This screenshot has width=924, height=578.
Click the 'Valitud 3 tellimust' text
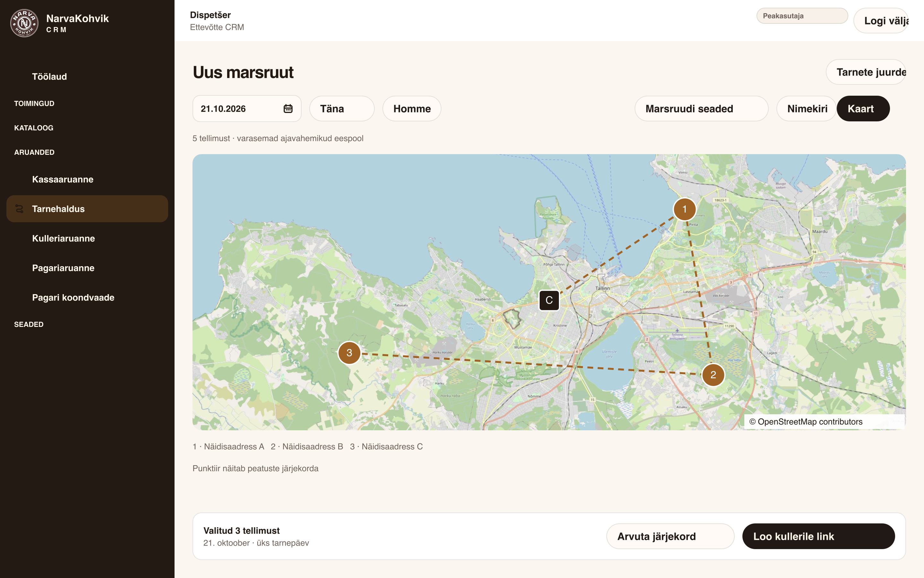(x=241, y=530)
